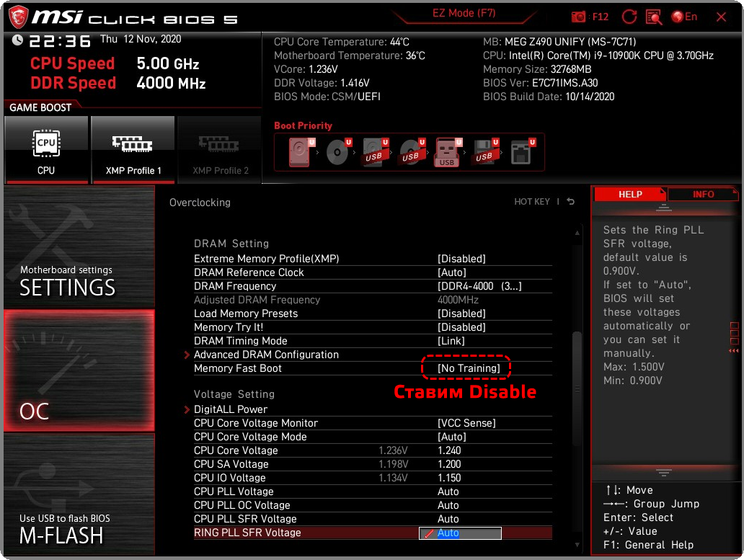Edit the CPU Core Voltage 1.240 field
The height and width of the screenshot is (560, 744).
(449, 450)
